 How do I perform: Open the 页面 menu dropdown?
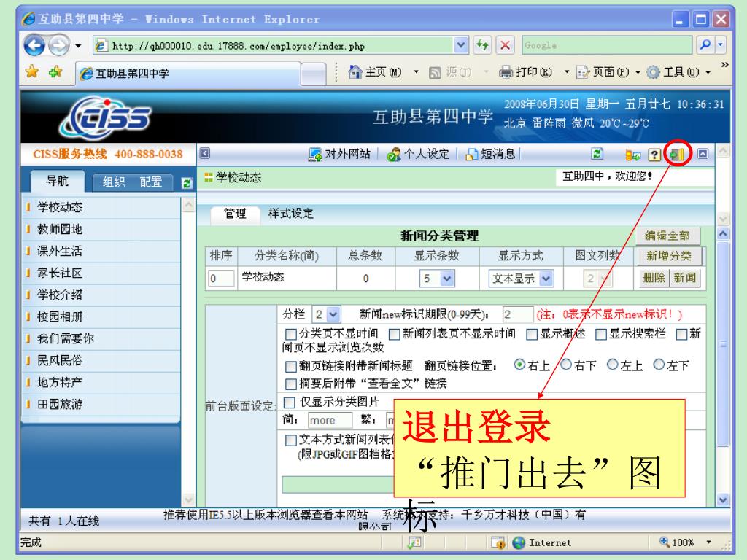point(638,72)
